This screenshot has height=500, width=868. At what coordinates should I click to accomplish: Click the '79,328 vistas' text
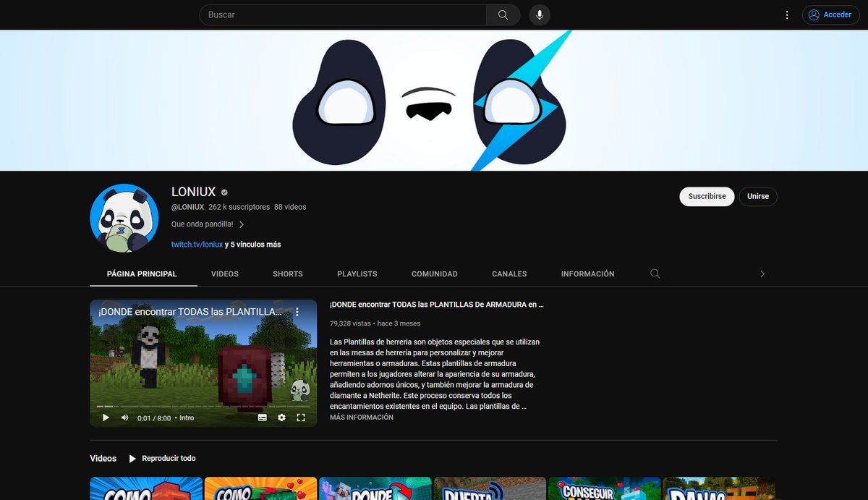pos(350,323)
